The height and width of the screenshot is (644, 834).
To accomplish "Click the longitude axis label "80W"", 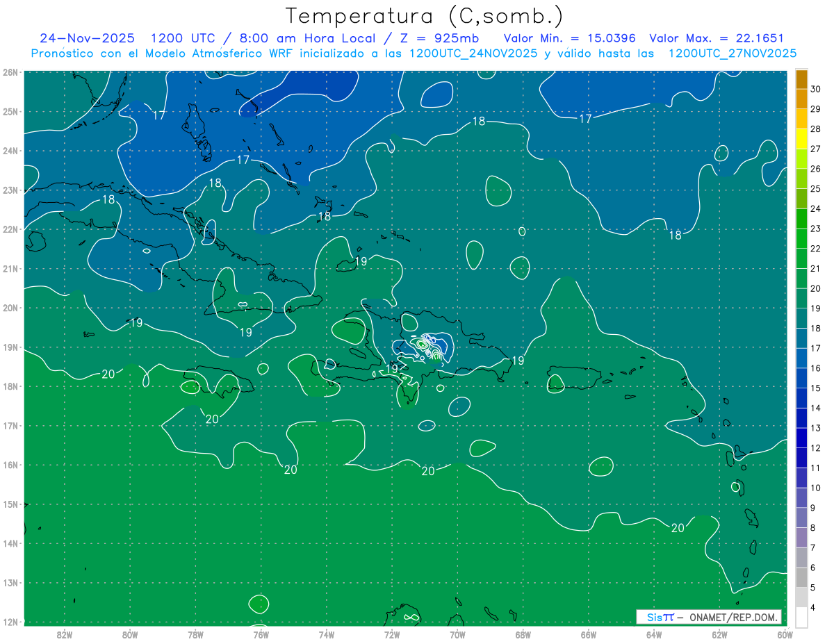I will pos(130,634).
